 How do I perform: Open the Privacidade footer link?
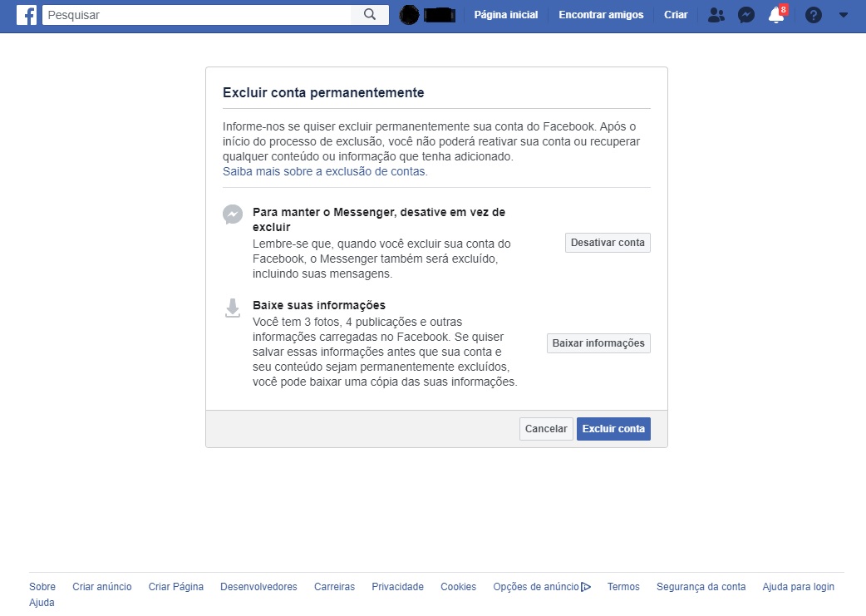pyautogui.click(x=397, y=587)
